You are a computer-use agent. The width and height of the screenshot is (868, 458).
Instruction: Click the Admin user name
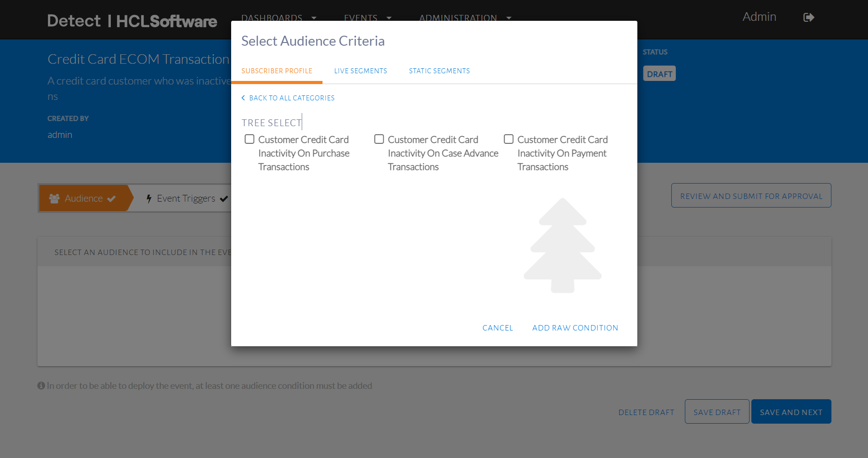pyautogui.click(x=759, y=17)
